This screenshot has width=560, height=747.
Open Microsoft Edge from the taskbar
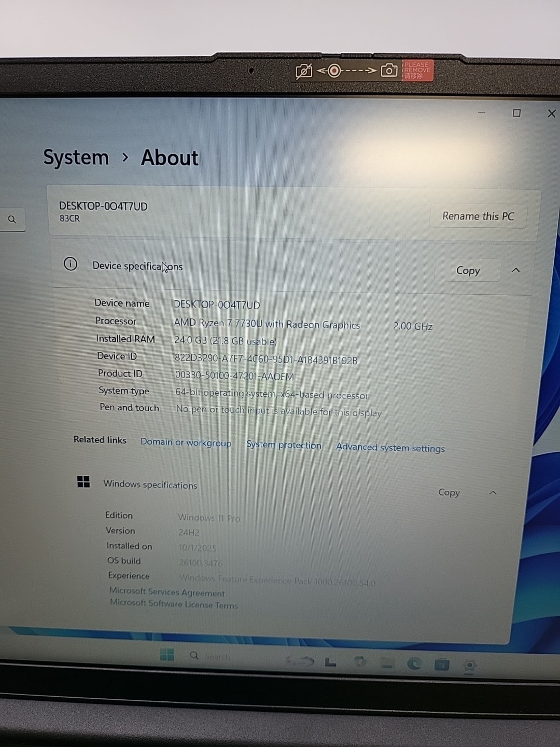pos(414,663)
